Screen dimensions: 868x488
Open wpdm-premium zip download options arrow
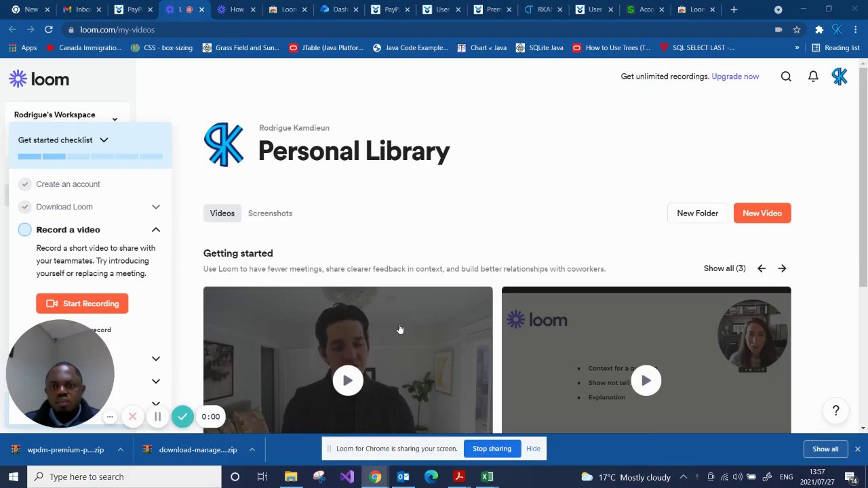pos(120,449)
